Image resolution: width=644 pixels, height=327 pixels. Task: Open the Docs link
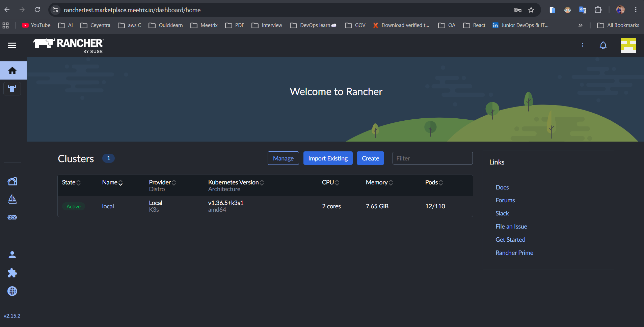click(x=502, y=187)
